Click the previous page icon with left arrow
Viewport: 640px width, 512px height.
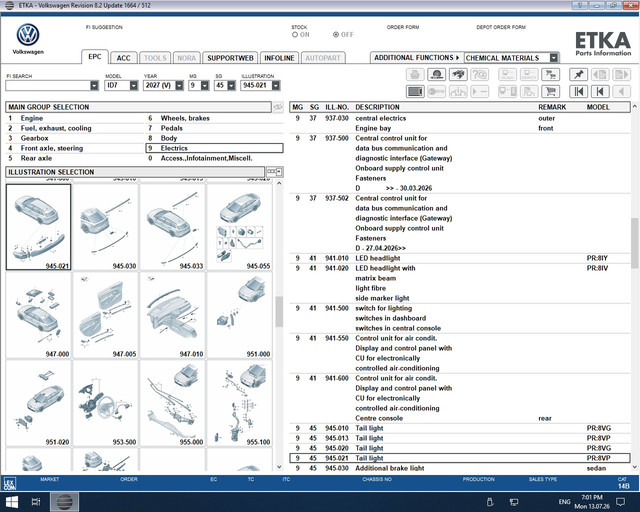[600, 75]
